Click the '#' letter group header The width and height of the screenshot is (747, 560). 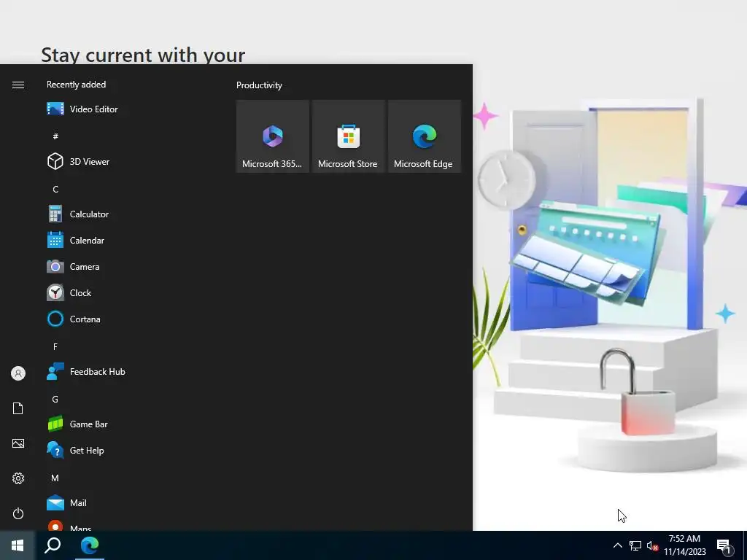(x=55, y=136)
